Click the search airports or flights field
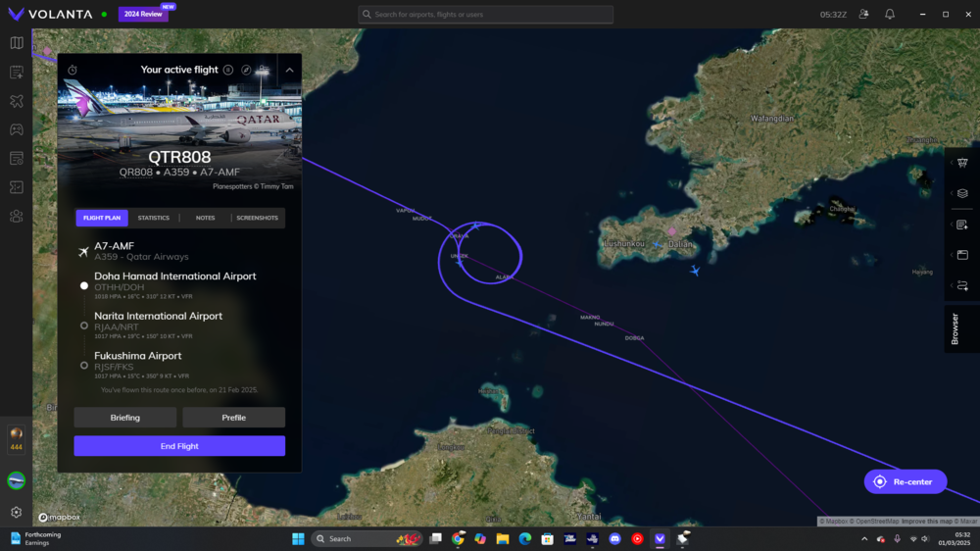The width and height of the screenshot is (980, 551). pyautogui.click(x=485, y=15)
